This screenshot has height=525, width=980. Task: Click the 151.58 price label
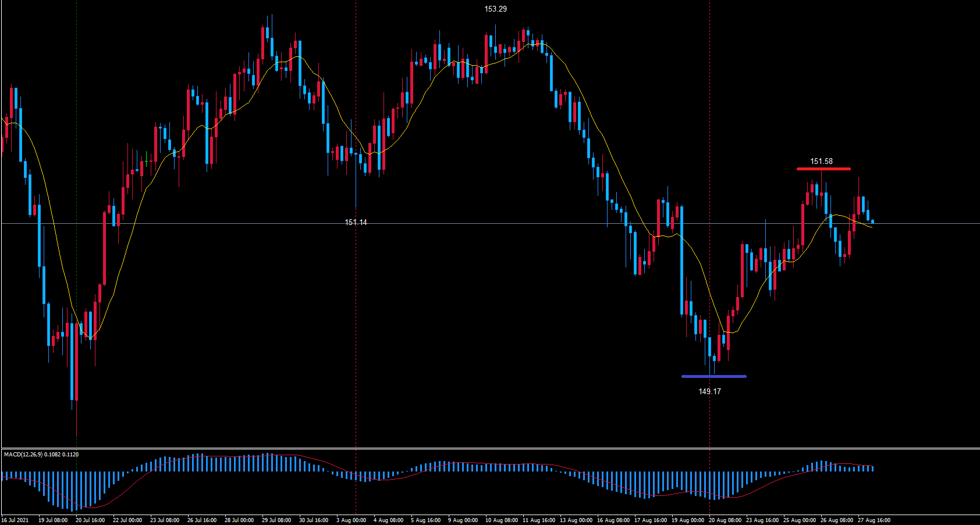click(821, 161)
